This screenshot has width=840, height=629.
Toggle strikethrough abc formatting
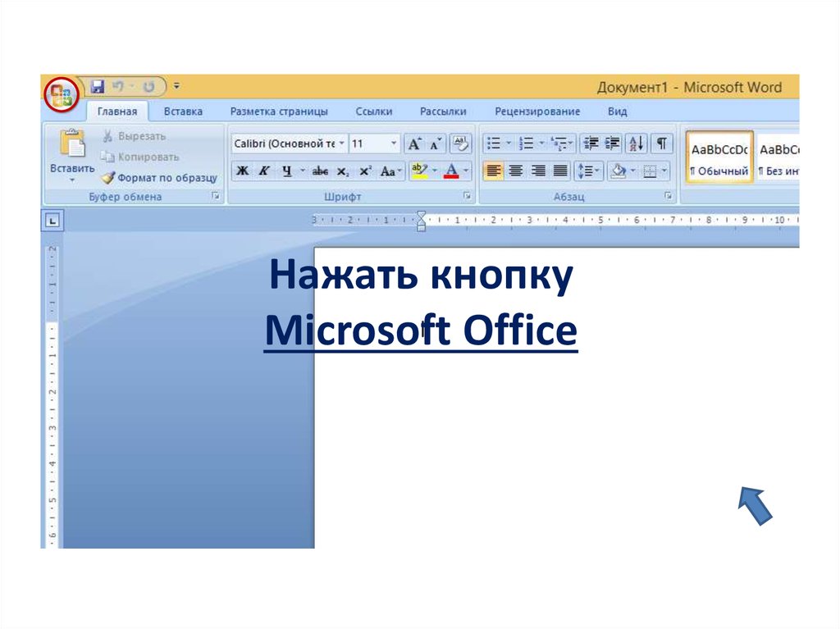click(320, 171)
